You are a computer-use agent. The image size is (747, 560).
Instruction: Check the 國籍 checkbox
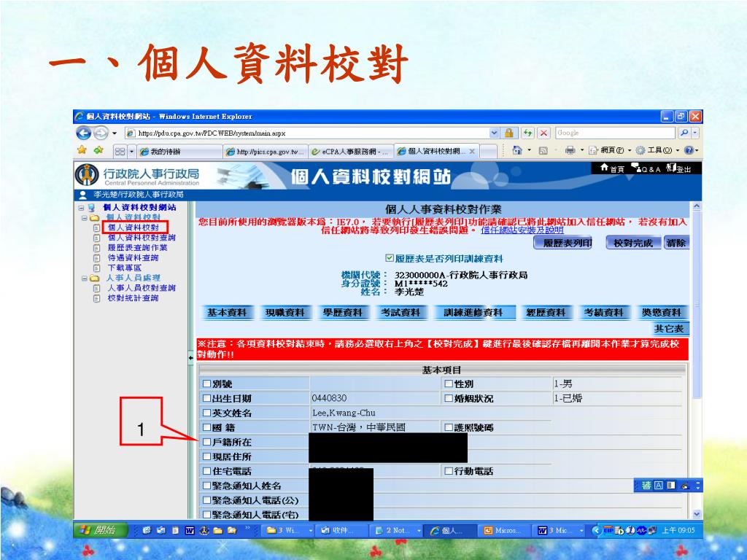(x=206, y=427)
